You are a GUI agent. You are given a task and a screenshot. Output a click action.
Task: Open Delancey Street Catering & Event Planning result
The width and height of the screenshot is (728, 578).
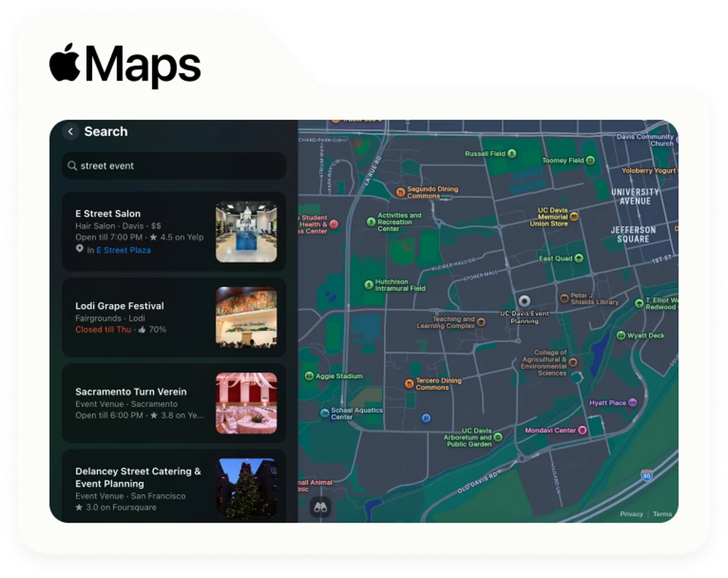(x=174, y=486)
